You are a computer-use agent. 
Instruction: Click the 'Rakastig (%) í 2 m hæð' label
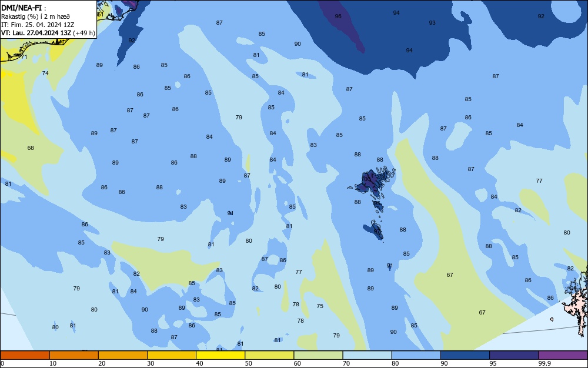pos(35,16)
